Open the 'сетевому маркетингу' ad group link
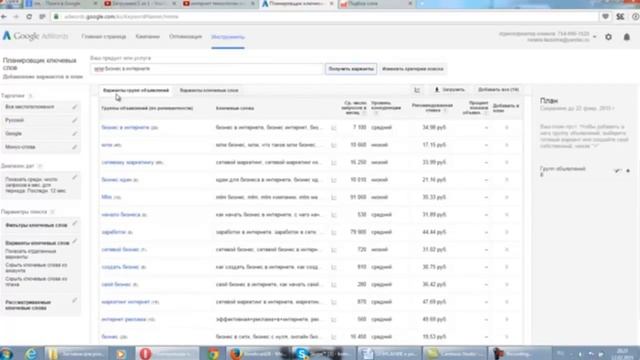The width and height of the screenshot is (640, 360). (x=127, y=162)
